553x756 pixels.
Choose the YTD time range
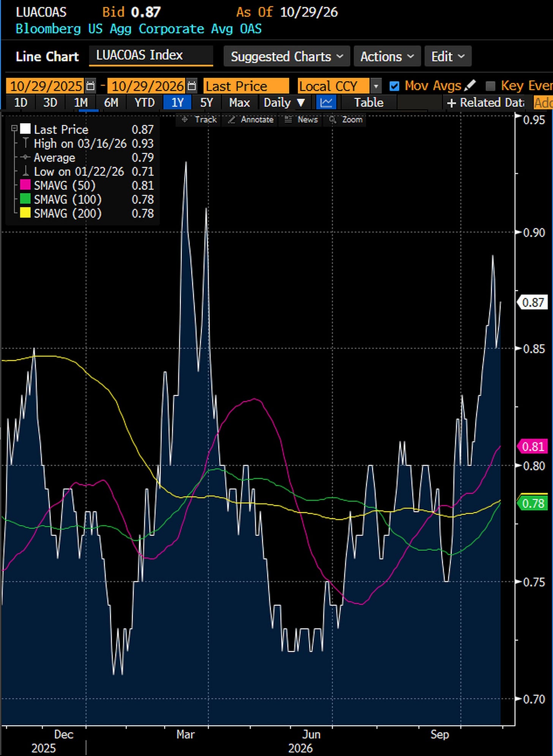[144, 103]
